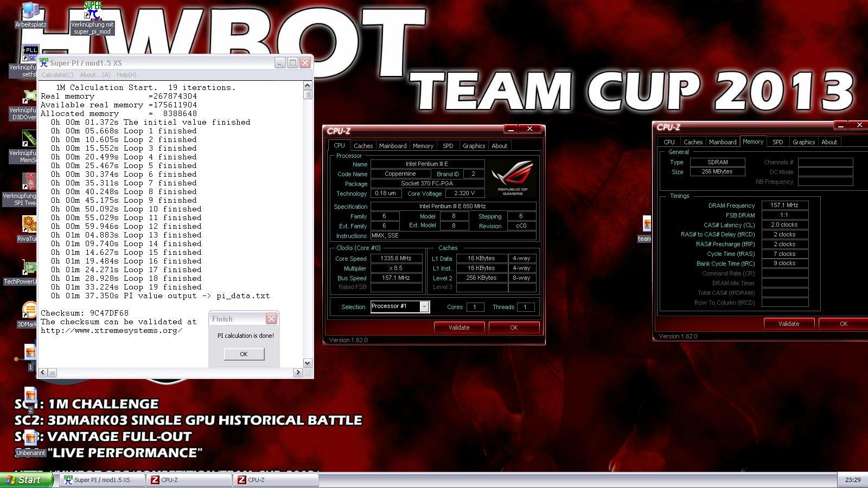Click the Coppermine code name field
This screenshot has width=868, height=488.
pyautogui.click(x=400, y=174)
